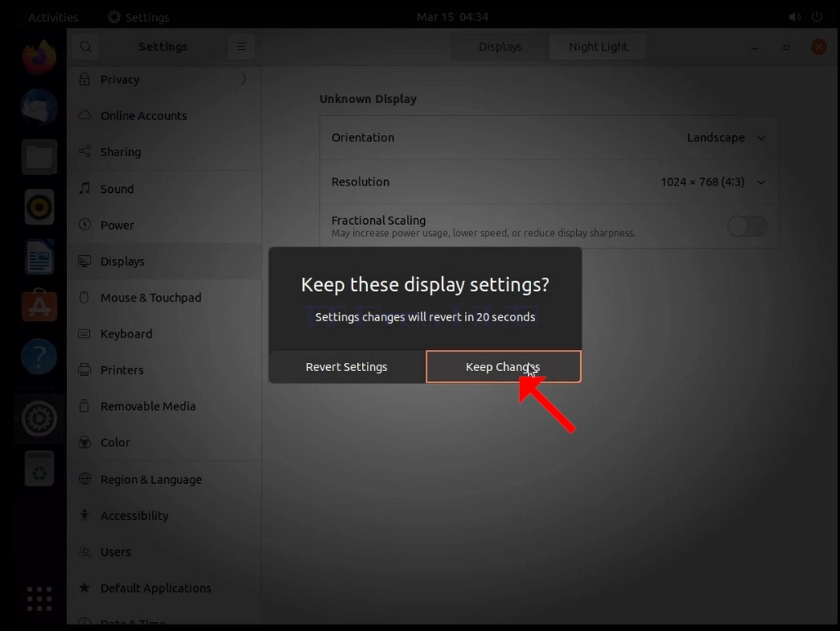The image size is (840, 631).
Task: Click the Online Accounts cloud icon
Action: [x=84, y=115]
